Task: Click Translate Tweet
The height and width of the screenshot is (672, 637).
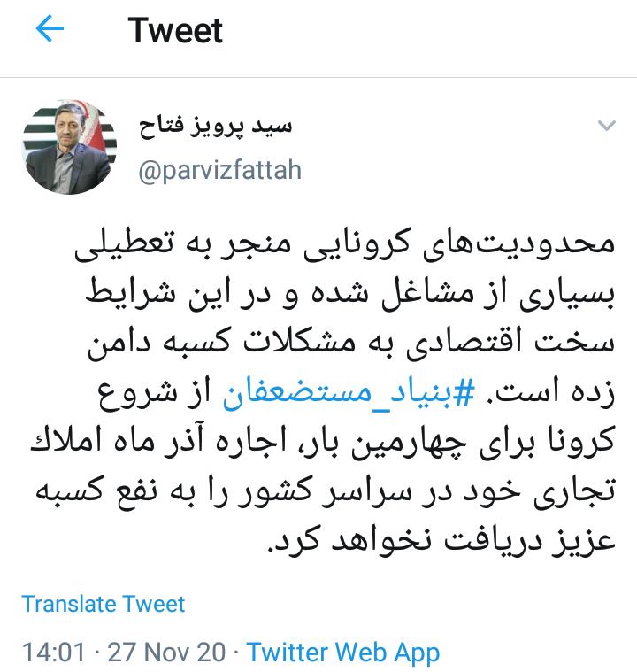Action: pyautogui.click(x=104, y=604)
